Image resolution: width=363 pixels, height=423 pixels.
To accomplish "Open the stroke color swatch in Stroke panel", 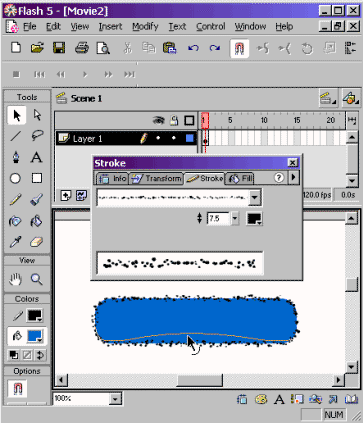I will click(254, 219).
